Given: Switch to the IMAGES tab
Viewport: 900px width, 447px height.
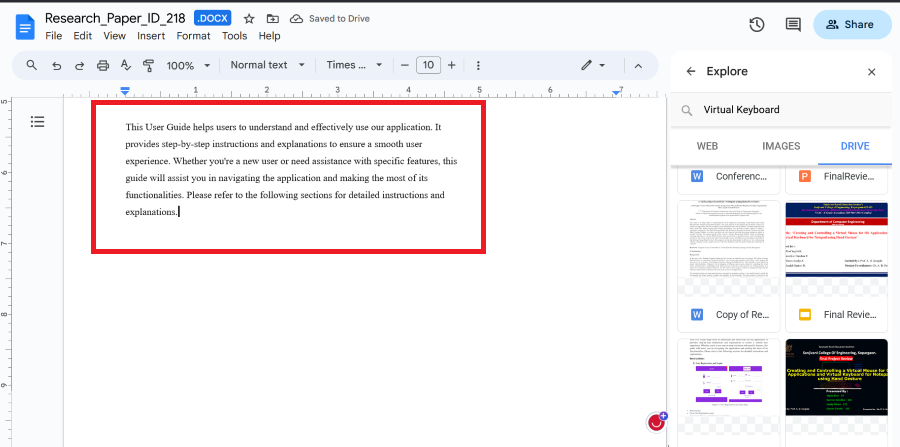Looking at the screenshot, I should click(x=781, y=146).
